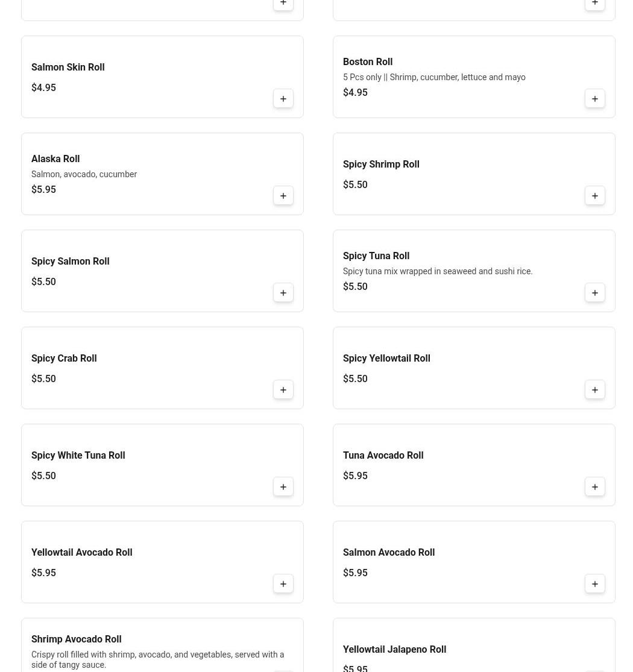Add Spicy Shrimp Roll to order
The image size is (633, 672).
click(x=595, y=196)
